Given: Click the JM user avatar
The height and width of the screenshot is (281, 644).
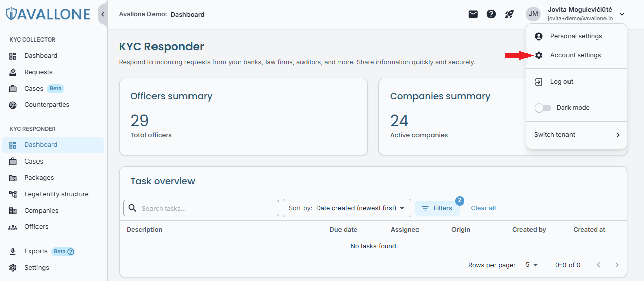Looking at the screenshot, I should [533, 14].
